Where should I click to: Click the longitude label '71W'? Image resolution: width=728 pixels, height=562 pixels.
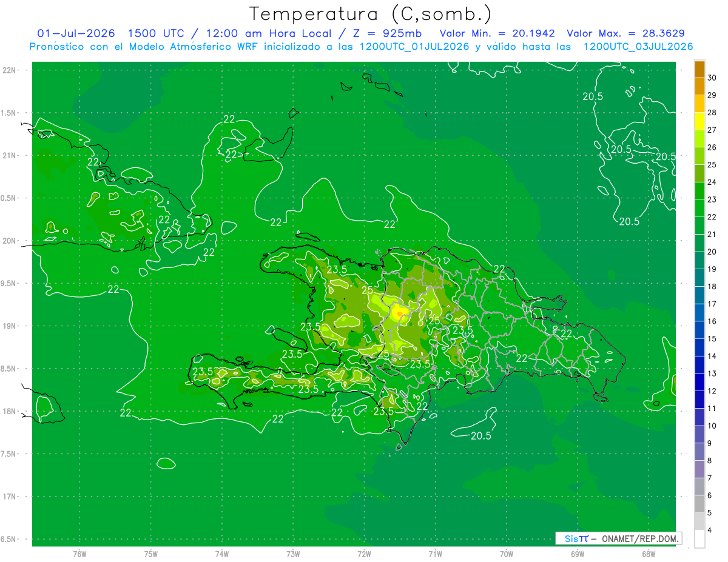click(435, 554)
